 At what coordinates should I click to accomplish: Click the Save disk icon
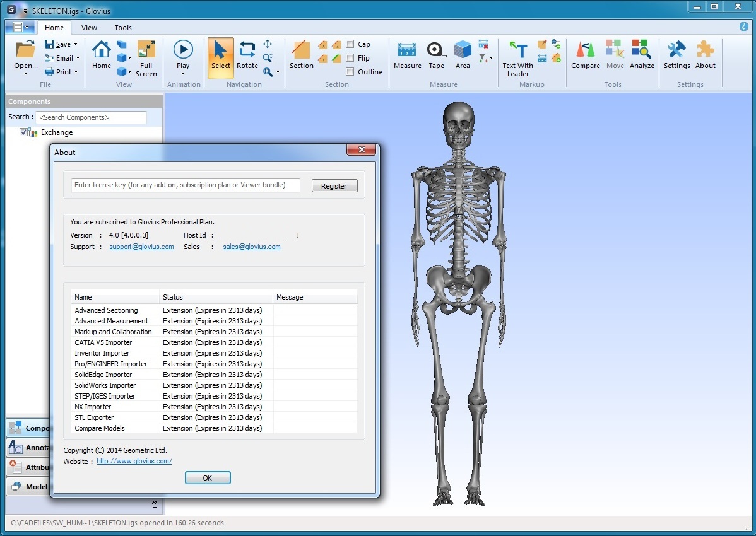(x=49, y=44)
